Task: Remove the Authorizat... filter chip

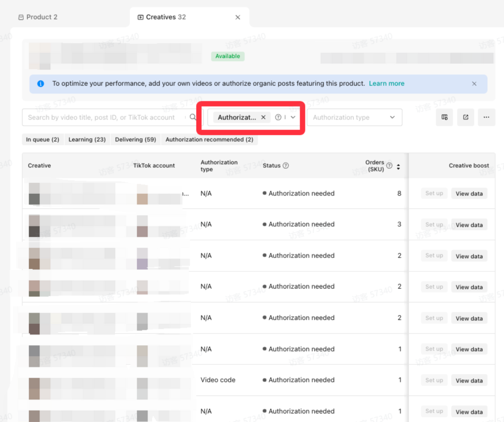Action: pyautogui.click(x=263, y=117)
